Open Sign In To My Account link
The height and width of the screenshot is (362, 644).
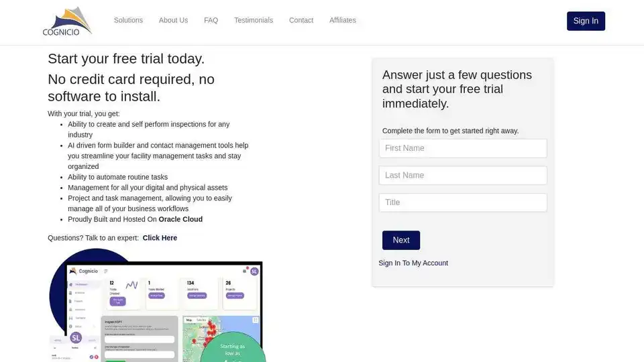tap(413, 263)
